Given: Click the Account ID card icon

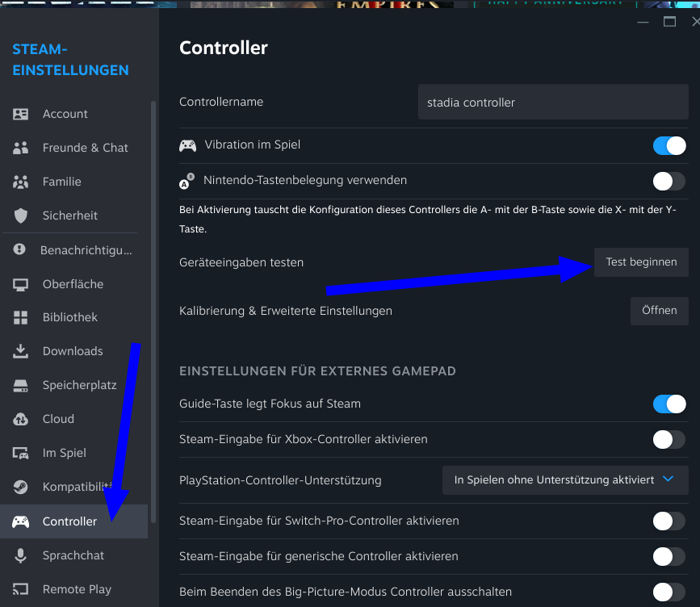Looking at the screenshot, I should 20,115.
